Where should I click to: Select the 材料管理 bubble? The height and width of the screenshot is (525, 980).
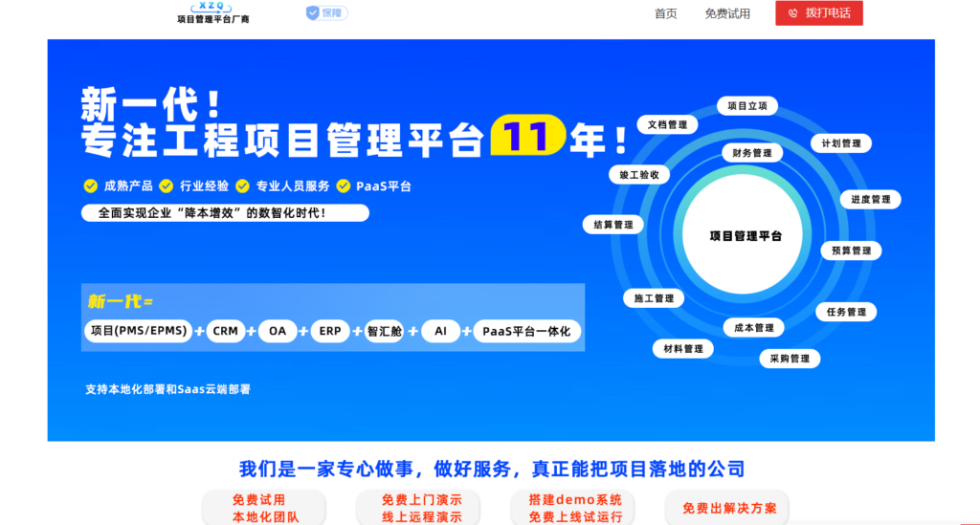[x=683, y=349]
